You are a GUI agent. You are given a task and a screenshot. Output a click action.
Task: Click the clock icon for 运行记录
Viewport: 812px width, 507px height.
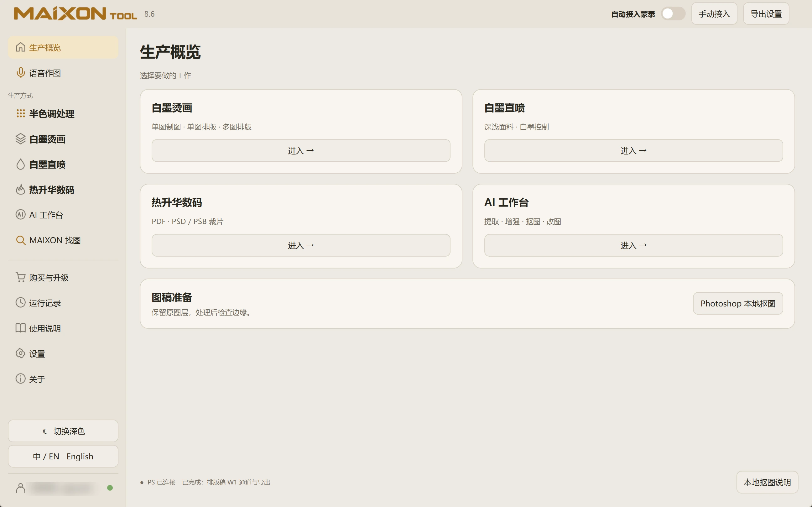tap(20, 303)
